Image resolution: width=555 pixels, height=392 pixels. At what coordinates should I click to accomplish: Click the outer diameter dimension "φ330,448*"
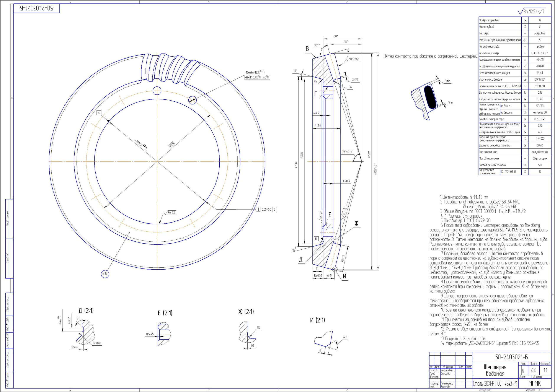[375, 169]
